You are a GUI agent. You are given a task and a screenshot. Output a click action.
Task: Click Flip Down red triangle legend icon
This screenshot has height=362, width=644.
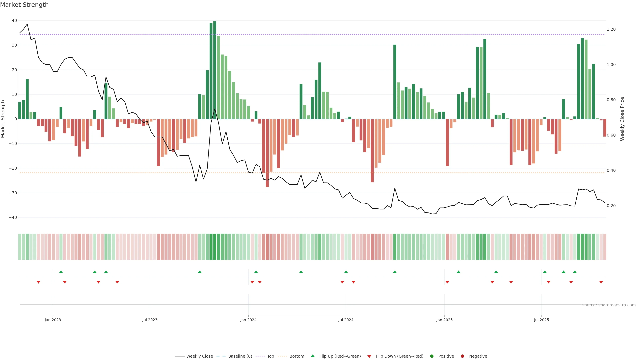tap(369, 356)
